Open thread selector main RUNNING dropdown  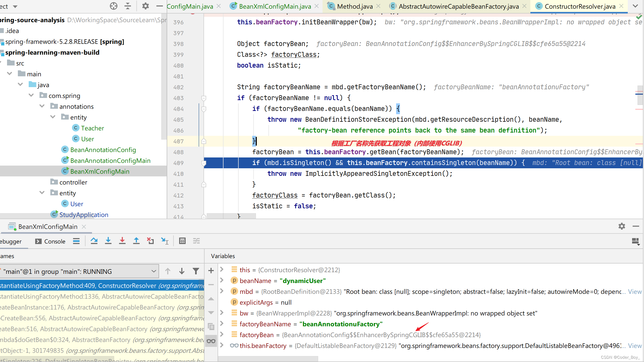pos(80,271)
